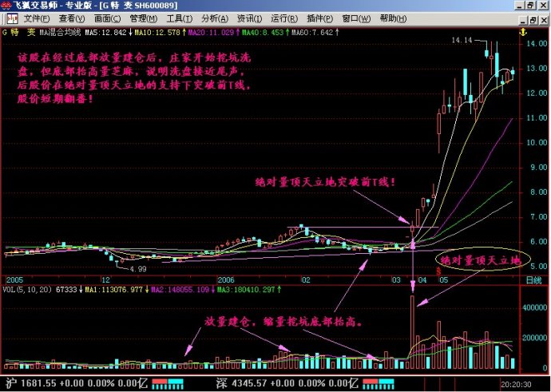Restore the inner chart document window
551x392 pixels.
click(x=533, y=20)
